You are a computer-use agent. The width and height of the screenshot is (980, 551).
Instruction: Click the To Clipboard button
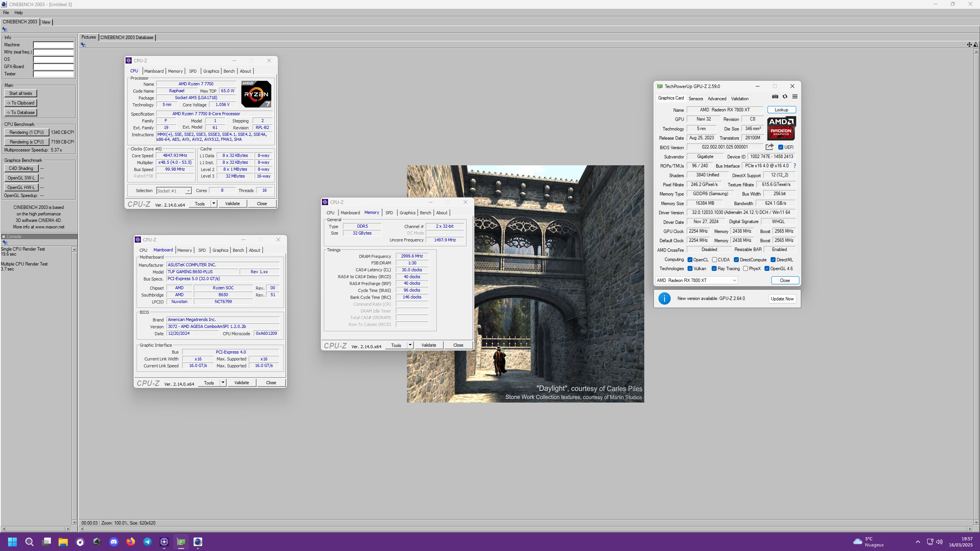[21, 103]
